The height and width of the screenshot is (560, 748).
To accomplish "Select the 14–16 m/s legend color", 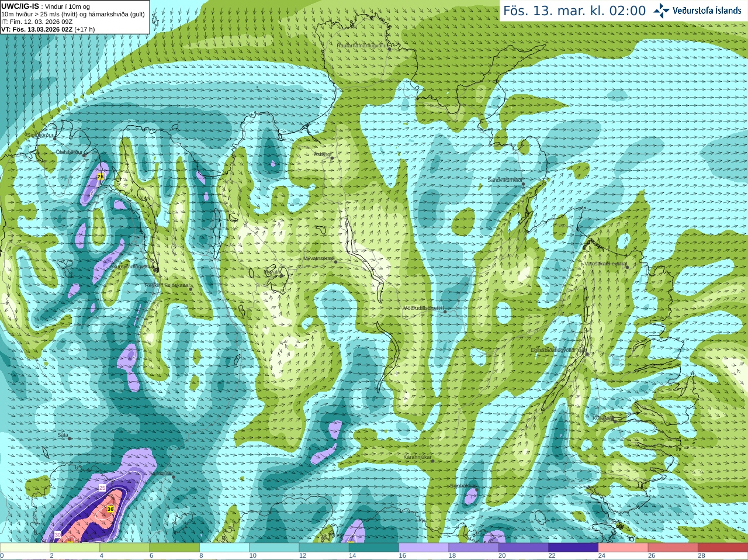I will coord(374,548).
